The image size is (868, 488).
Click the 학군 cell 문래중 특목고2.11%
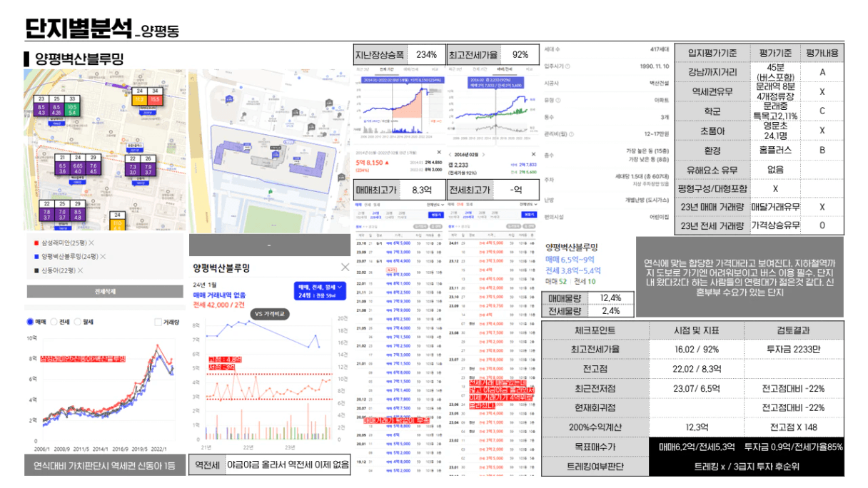[775, 111]
